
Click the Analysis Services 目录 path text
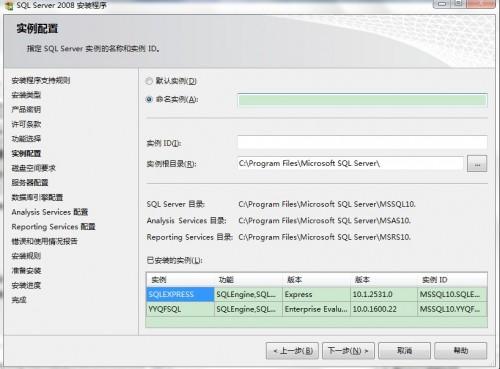[x=324, y=221]
